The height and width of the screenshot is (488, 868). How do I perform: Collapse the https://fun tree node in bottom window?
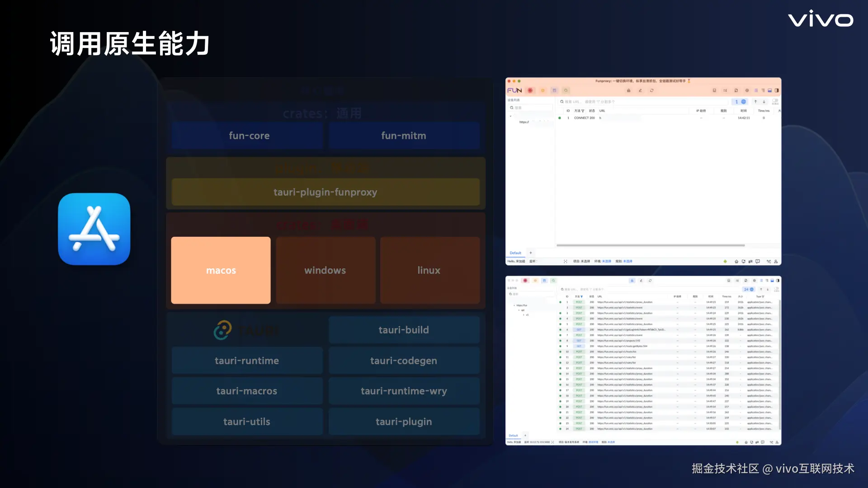(x=514, y=305)
